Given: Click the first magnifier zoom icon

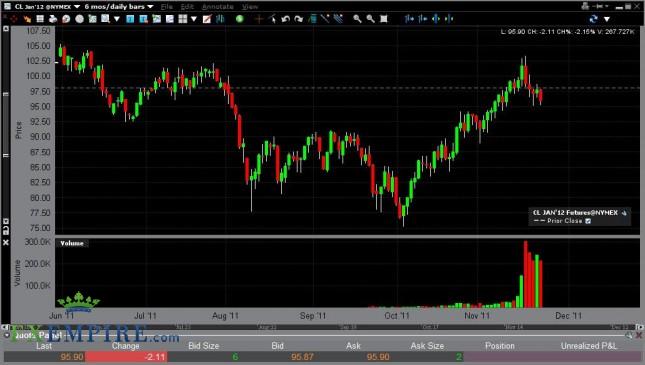Looking at the screenshot, I should pyautogui.click(x=357, y=19).
